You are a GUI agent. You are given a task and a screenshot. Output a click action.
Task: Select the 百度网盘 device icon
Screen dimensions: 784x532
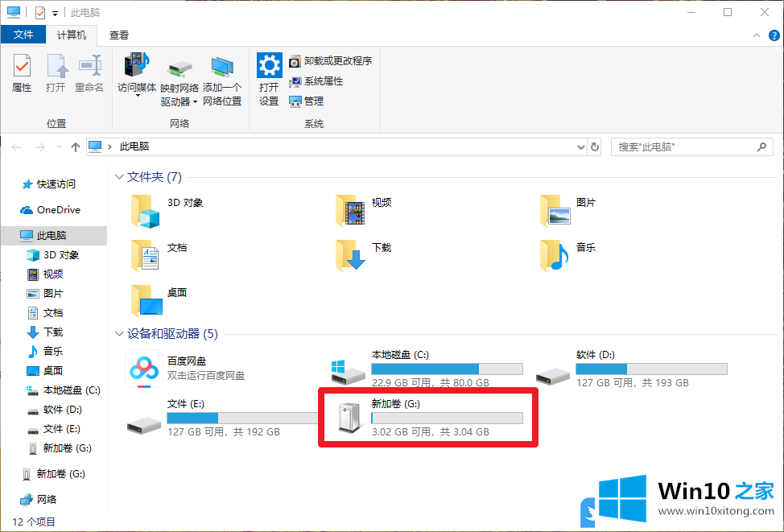(x=144, y=369)
